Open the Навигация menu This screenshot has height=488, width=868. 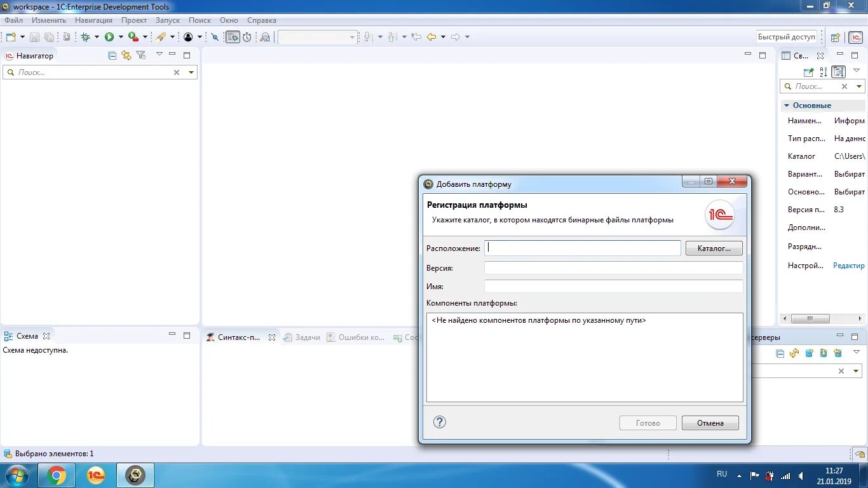click(93, 20)
